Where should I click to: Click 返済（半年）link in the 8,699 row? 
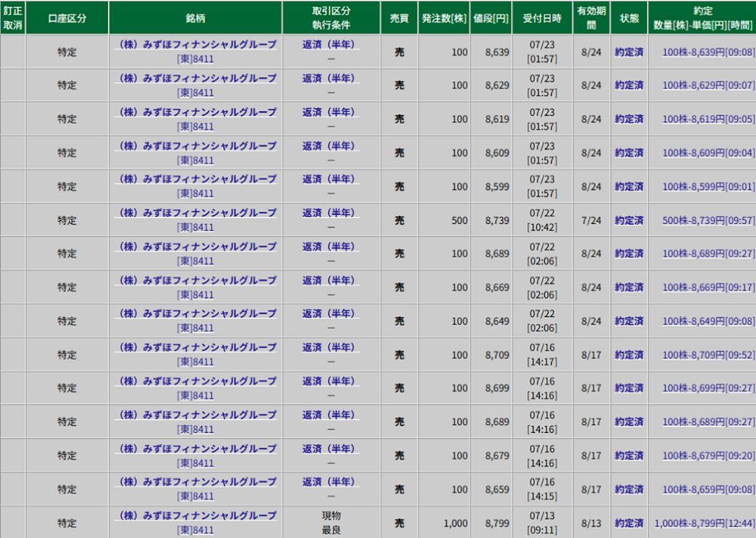tap(331, 381)
